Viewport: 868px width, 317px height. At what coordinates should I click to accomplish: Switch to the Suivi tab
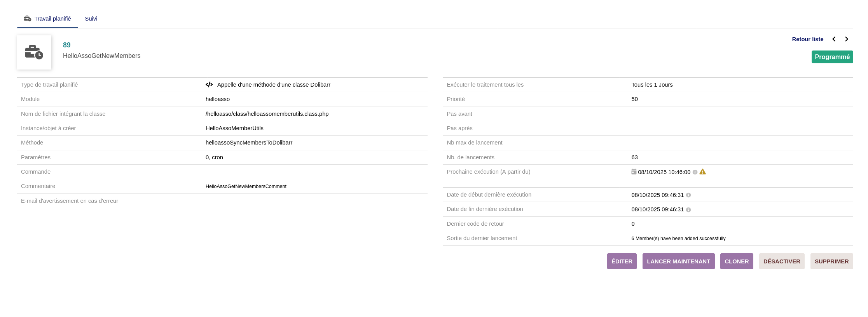point(91,19)
